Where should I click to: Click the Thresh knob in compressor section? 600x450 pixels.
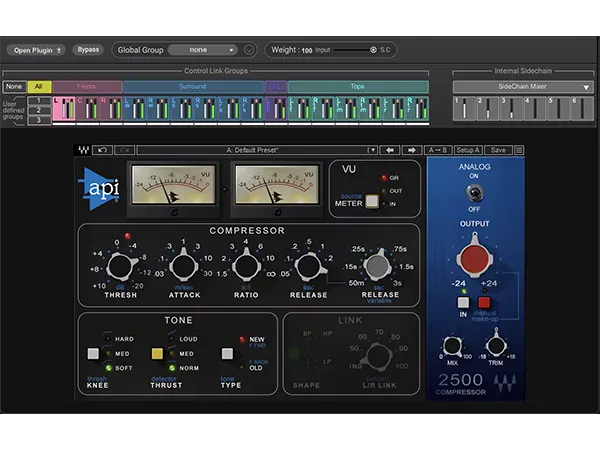tap(121, 267)
